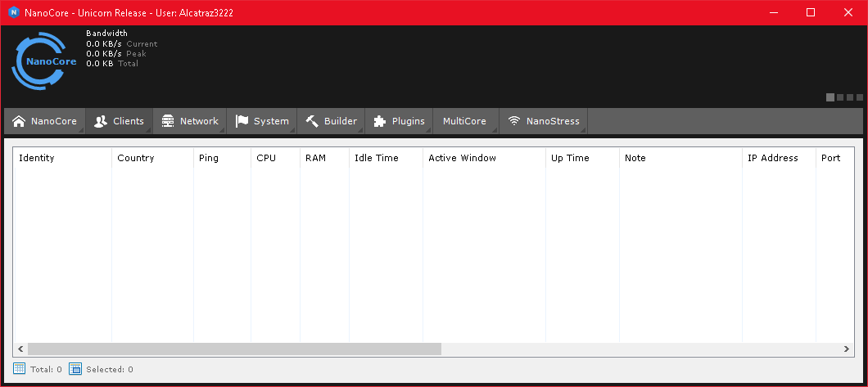Click the people icon on the Clients tab

point(101,121)
